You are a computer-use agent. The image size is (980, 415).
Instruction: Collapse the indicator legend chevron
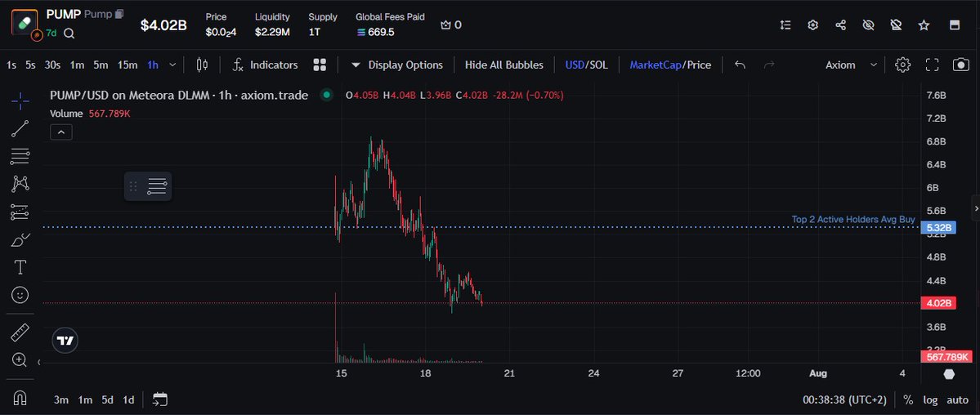coord(61,132)
